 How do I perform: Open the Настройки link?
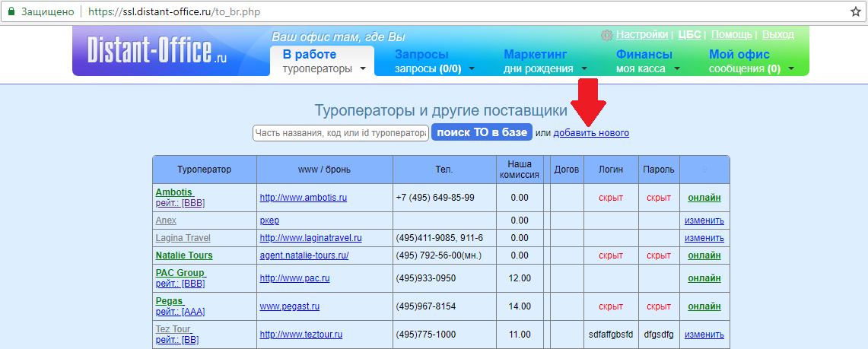click(x=641, y=34)
